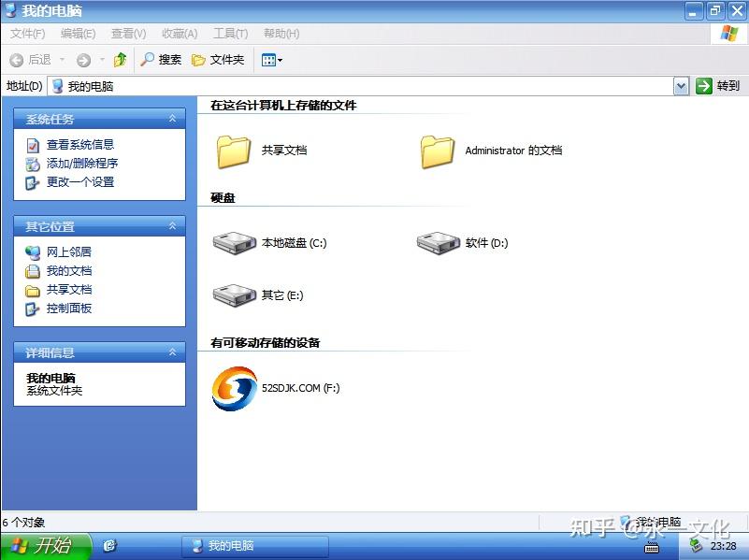
Task: Click the Administrator 的文档 label text
Action: click(x=513, y=151)
